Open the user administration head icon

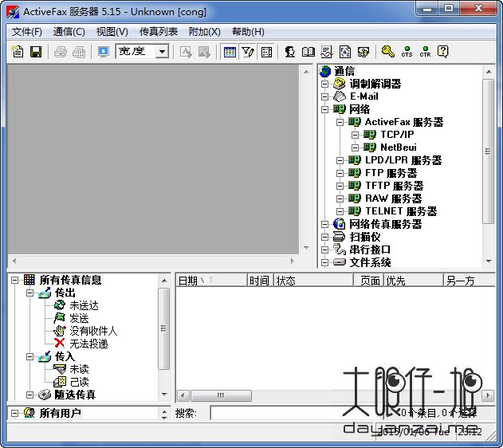290,52
